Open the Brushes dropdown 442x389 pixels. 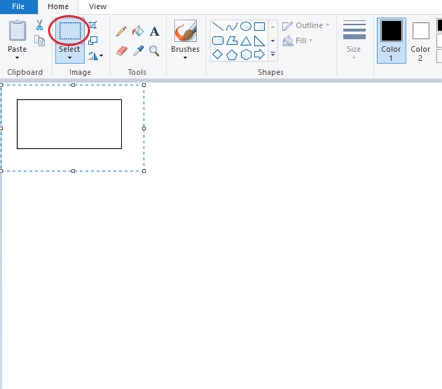(185, 58)
